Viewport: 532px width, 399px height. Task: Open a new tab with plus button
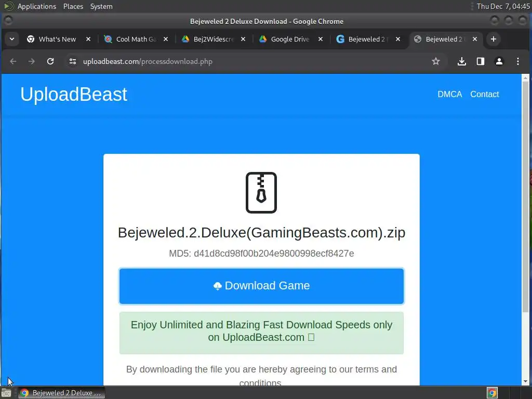tap(494, 39)
